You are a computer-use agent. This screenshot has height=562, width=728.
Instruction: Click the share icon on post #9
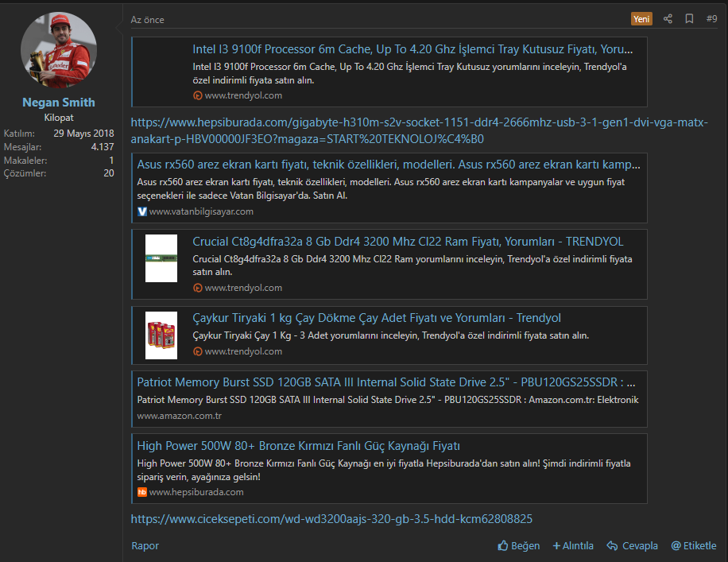(668, 19)
